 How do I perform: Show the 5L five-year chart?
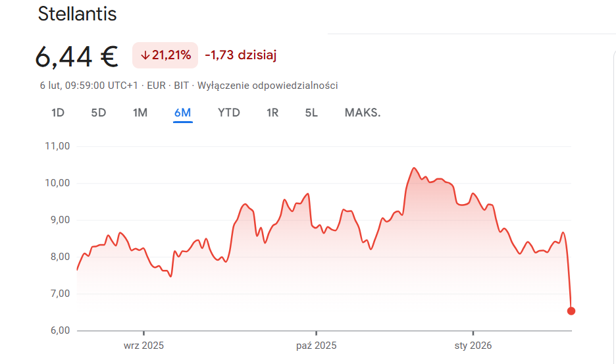pos(311,113)
